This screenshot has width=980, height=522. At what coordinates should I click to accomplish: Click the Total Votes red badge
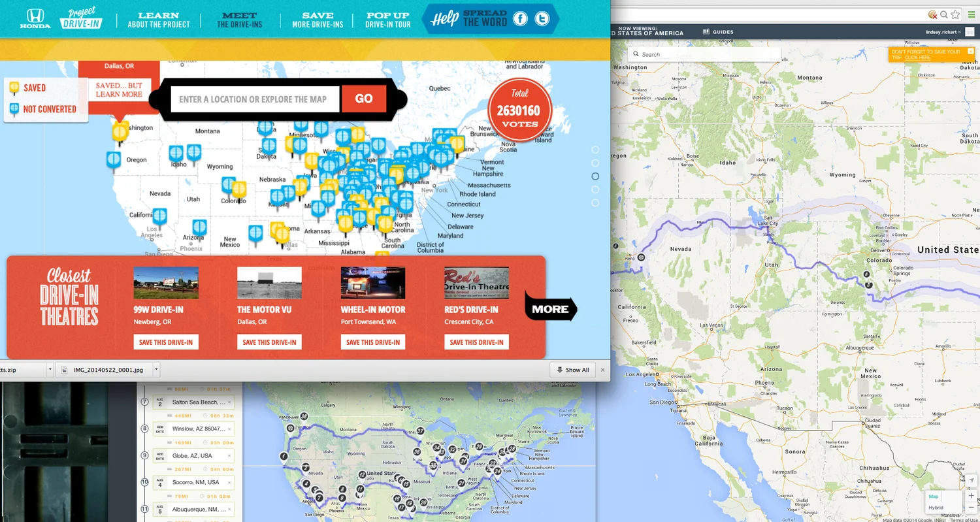click(x=520, y=110)
